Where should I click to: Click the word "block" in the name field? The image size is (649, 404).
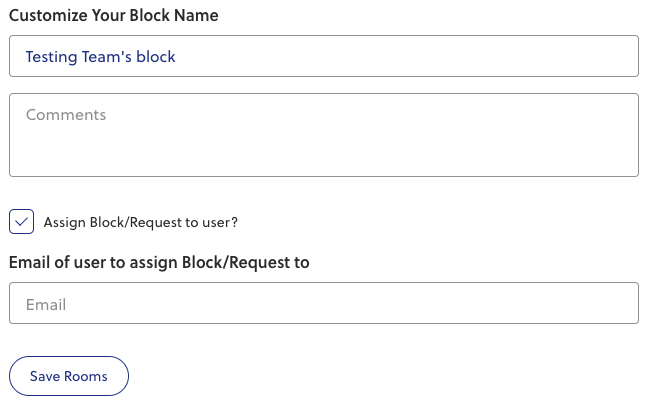coord(157,57)
